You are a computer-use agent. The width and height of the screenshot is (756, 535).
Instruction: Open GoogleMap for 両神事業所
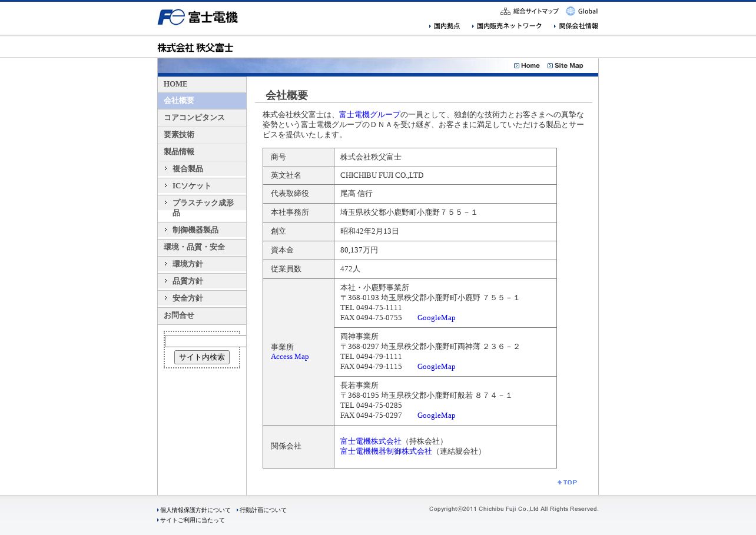pos(436,367)
